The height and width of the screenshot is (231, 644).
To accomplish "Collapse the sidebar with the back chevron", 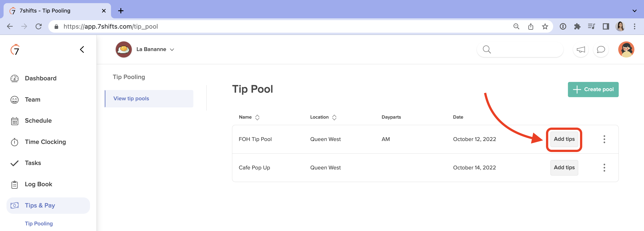I will point(82,49).
